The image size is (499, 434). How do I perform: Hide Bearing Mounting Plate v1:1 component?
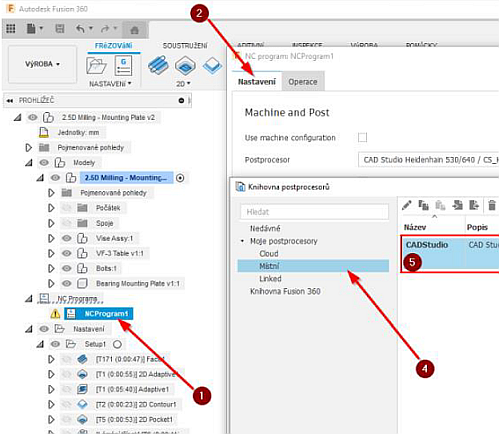tap(67, 283)
